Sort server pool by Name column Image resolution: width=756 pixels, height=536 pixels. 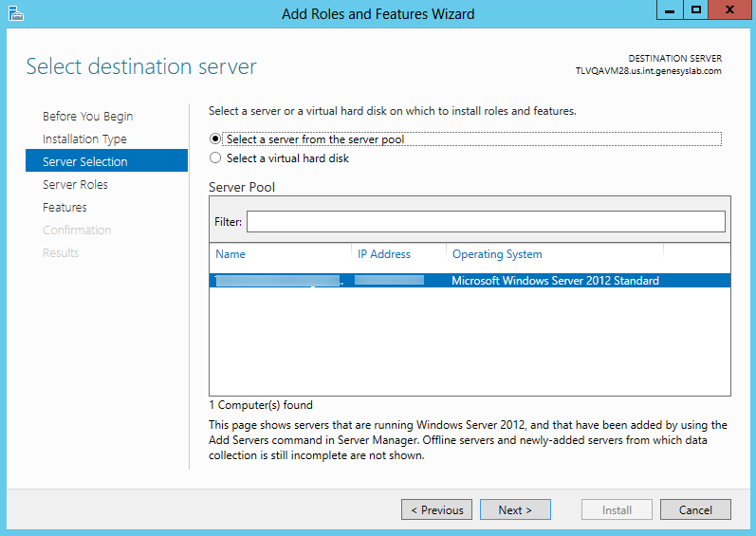230,254
